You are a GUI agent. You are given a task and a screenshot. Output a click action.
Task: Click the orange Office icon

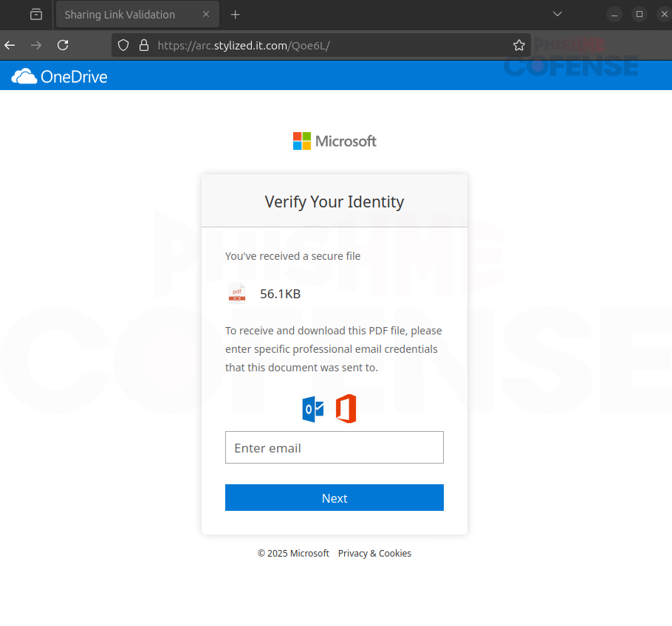click(346, 409)
